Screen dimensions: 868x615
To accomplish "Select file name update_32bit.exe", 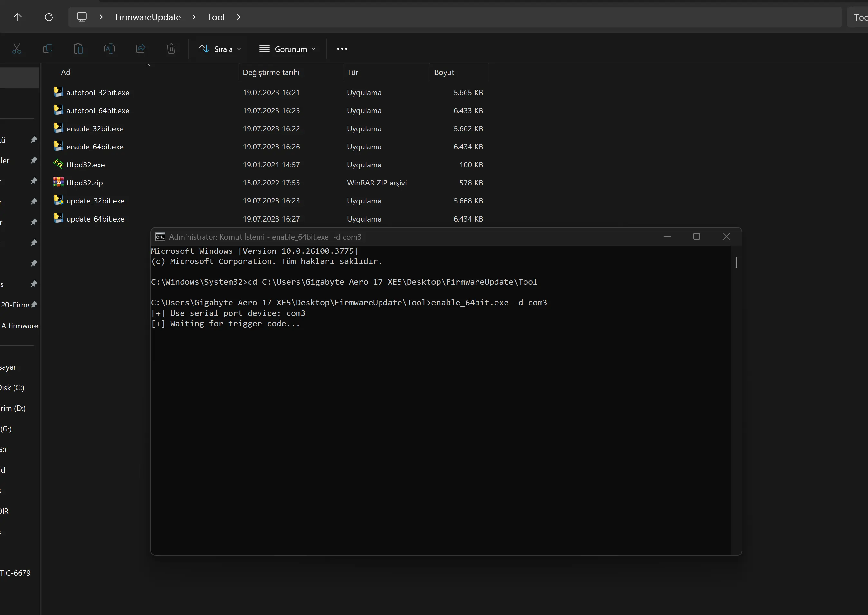I will [95, 201].
